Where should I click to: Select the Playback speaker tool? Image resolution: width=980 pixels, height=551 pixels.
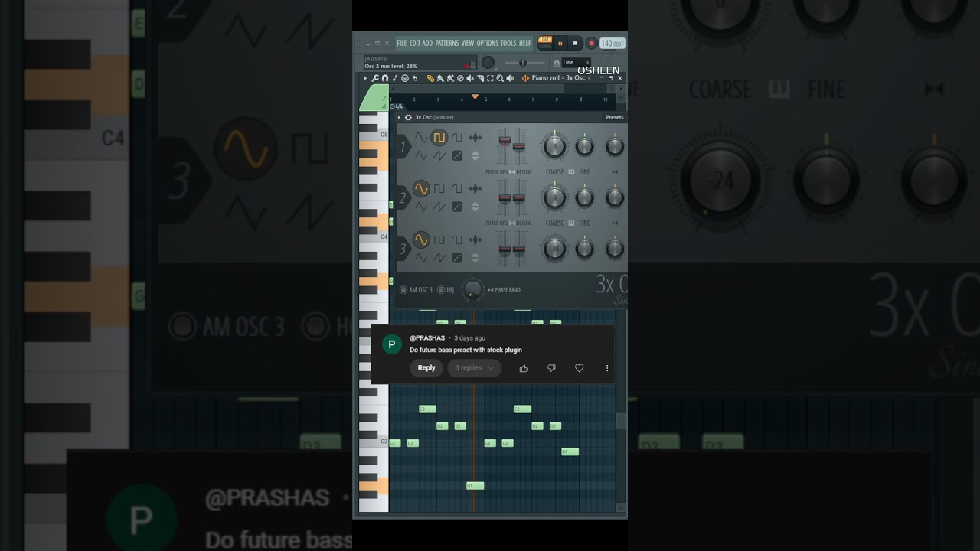pyautogui.click(x=510, y=78)
